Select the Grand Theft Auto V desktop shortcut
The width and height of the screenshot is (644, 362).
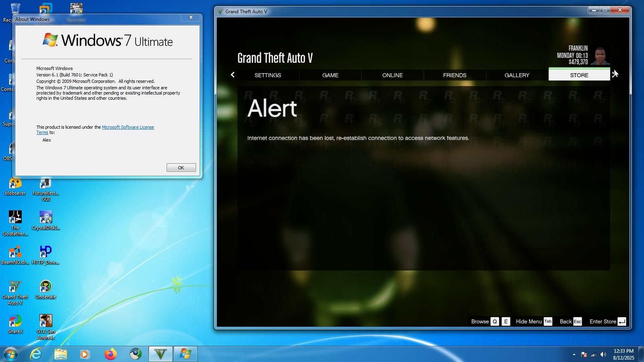coord(15,293)
